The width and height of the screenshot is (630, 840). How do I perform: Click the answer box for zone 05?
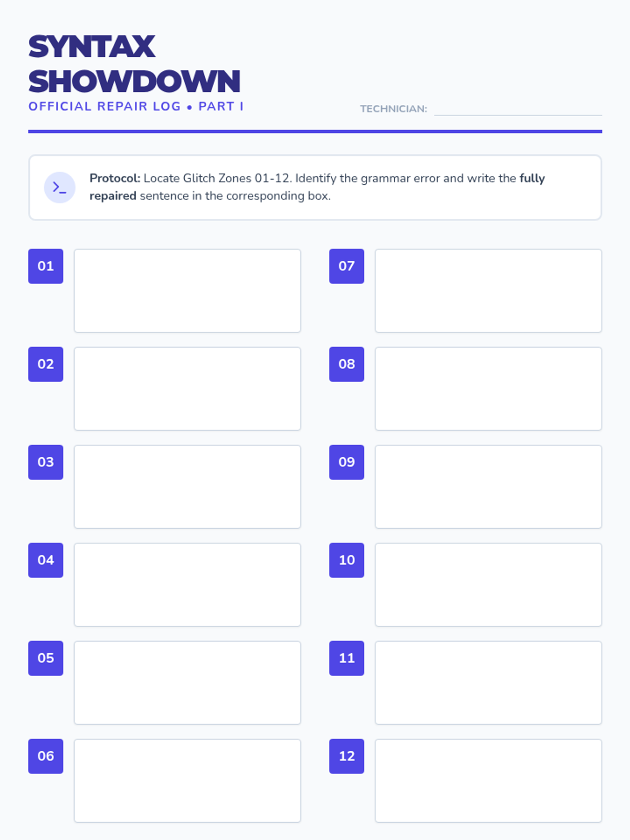[187, 682]
